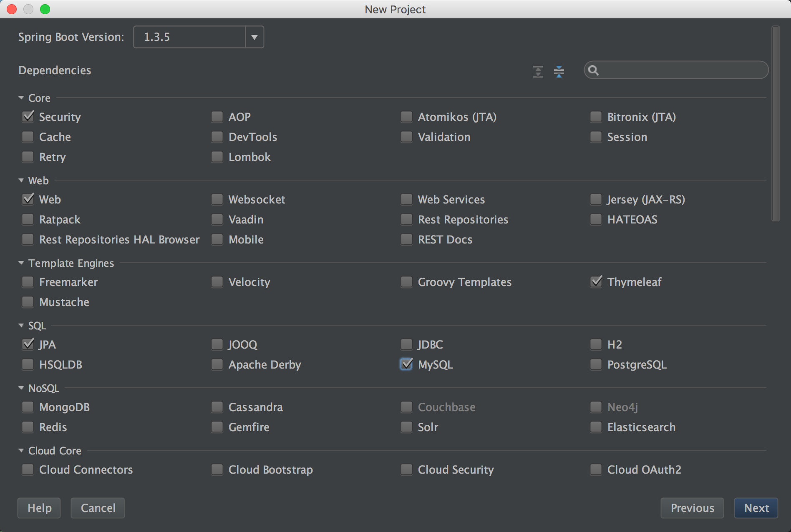Enable the Cache dependency
The image size is (791, 532).
pos(28,136)
